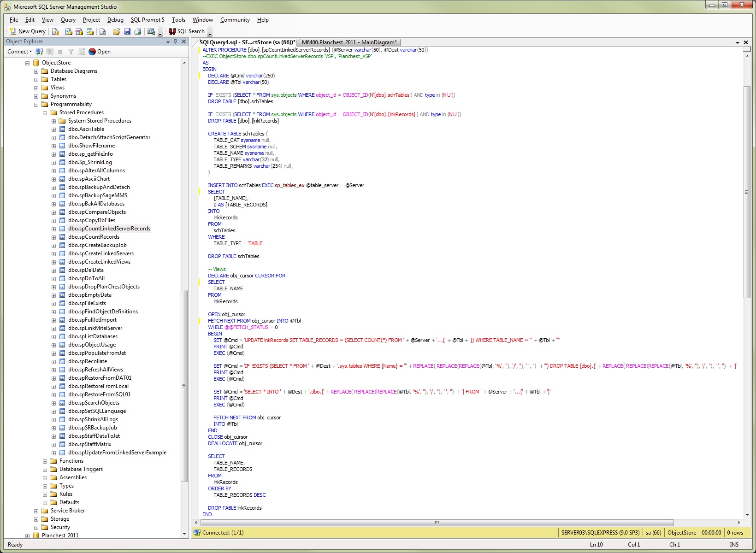756x553 pixels.
Task: Expand the Synonyms folder
Action: click(x=36, y=96)
